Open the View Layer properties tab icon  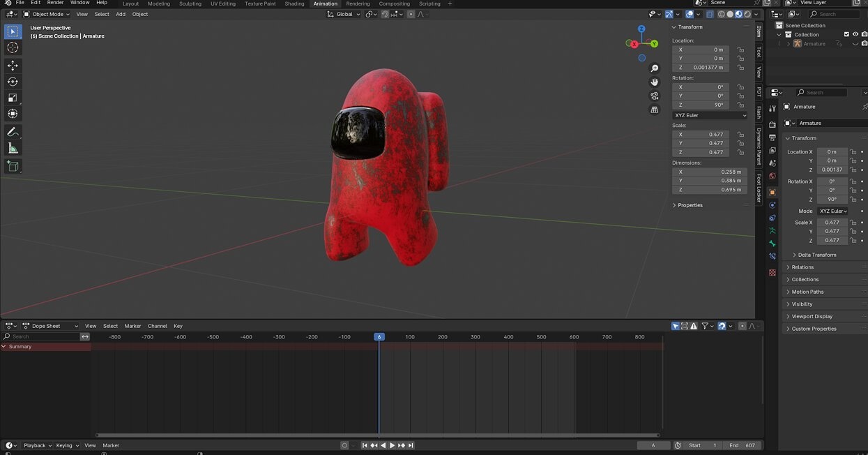pos(772,150)
